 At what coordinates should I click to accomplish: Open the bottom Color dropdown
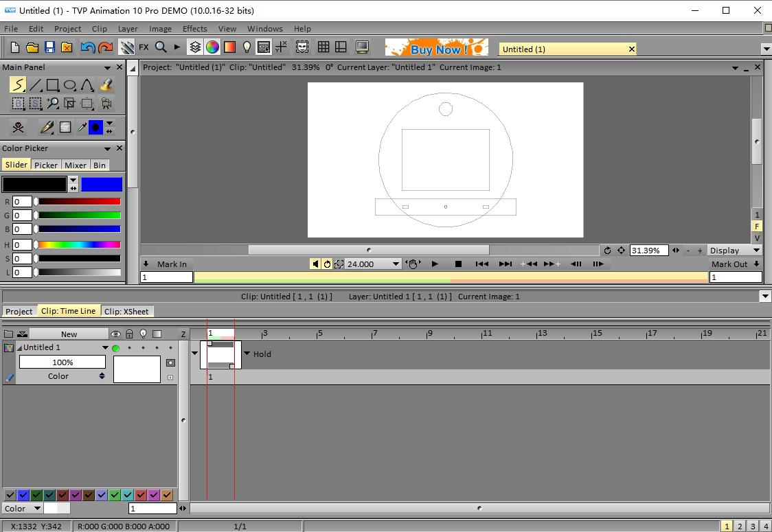point(23,509)
